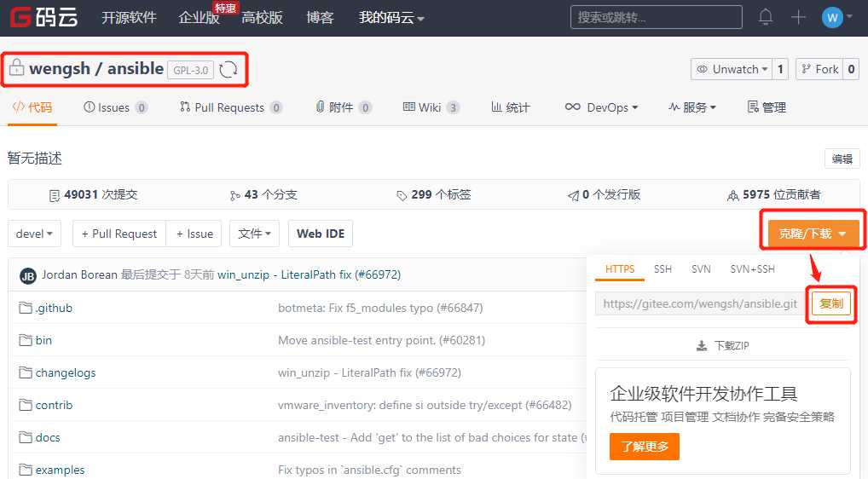This screenshot has width=868, height=479.
Task: Click the Fork button
Action: [820, 69]
